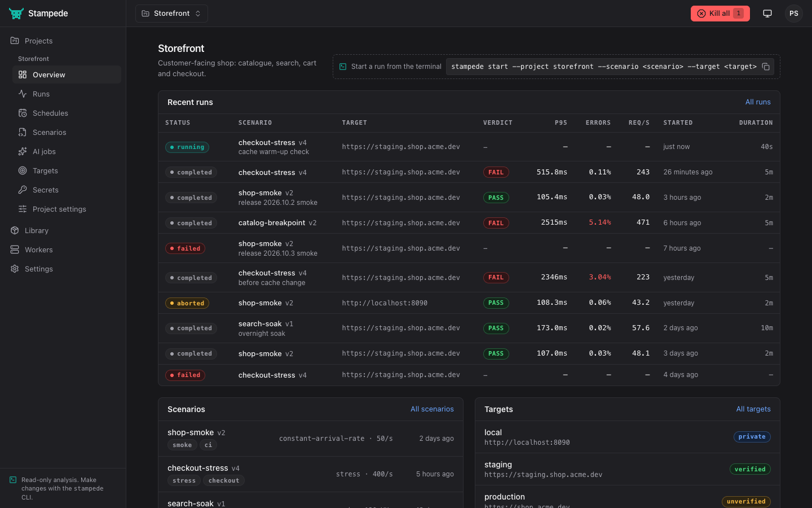Click the http://localhost:8090 run target cell

385,303
